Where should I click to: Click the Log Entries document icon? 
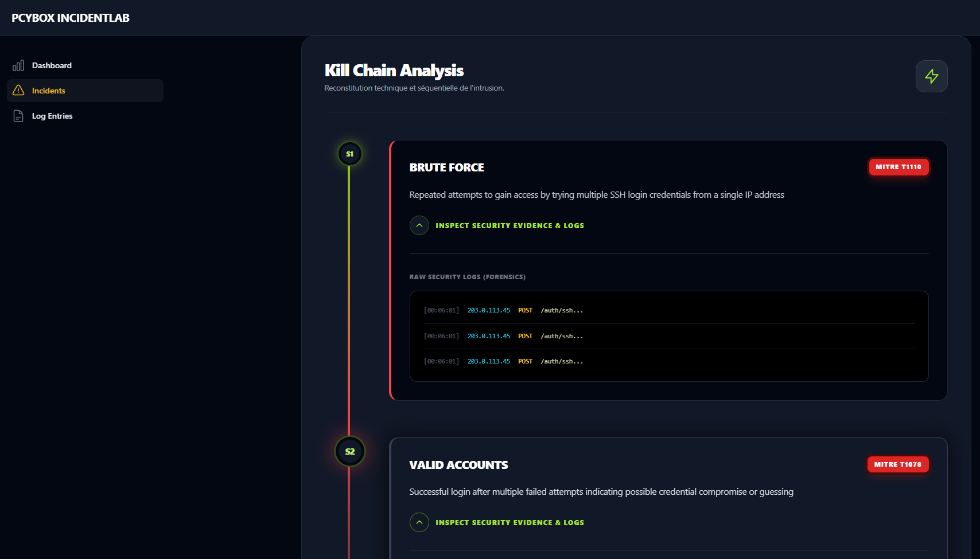(18, 116)
